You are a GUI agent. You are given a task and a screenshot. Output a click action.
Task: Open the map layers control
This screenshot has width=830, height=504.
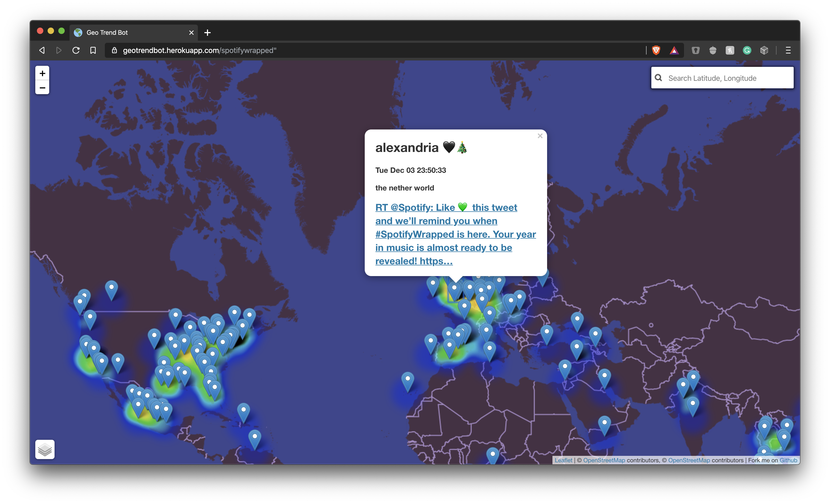[x=45, y=449]
